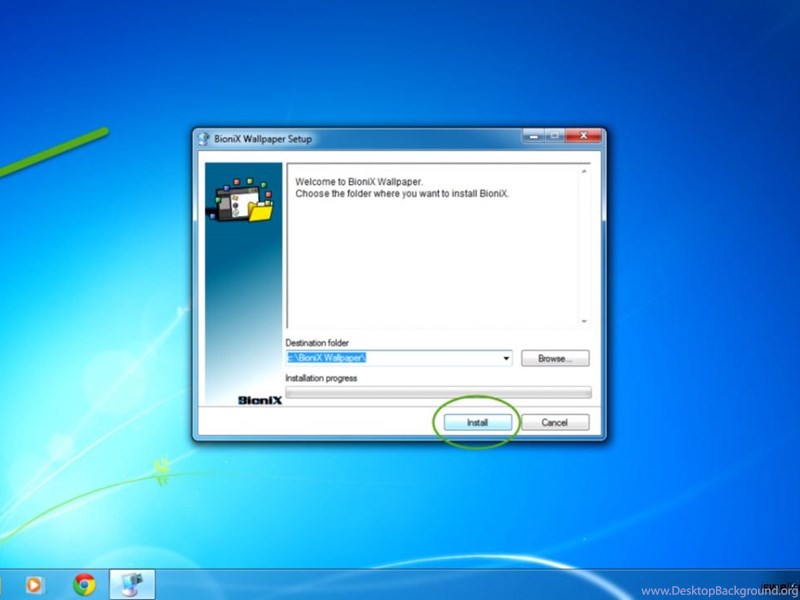Select the BioniX setup taskbar icon
Image resolution: width=800 pixels, height=600 pixels.
point(132,585)
